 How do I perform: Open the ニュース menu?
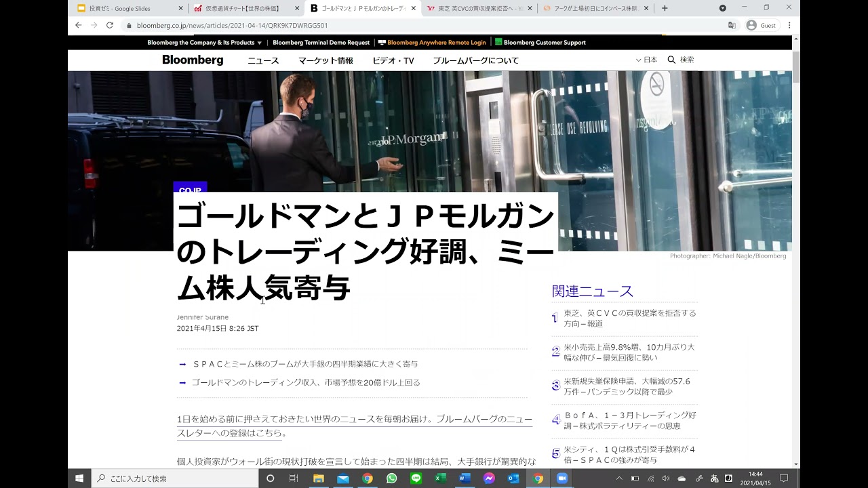point(263,60)
